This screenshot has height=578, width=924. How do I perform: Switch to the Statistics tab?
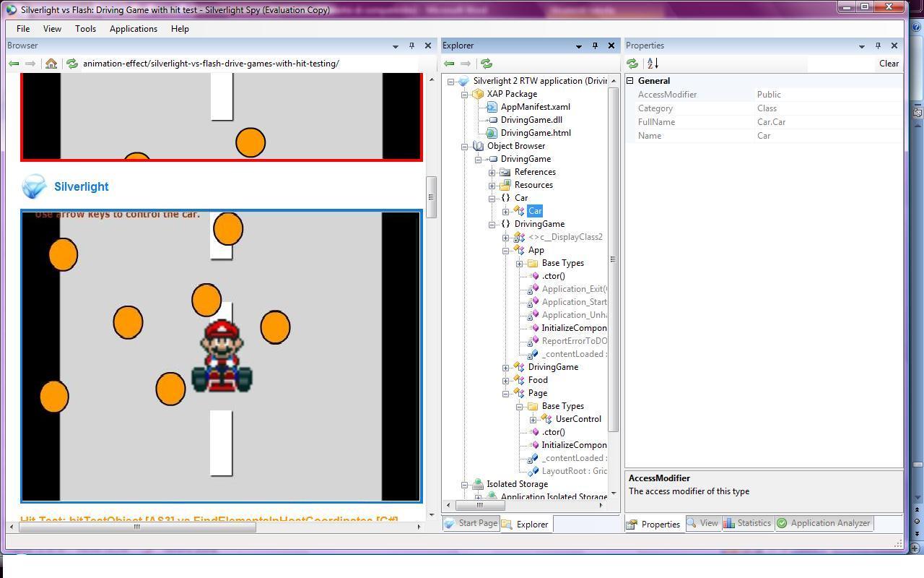point(747,523)
